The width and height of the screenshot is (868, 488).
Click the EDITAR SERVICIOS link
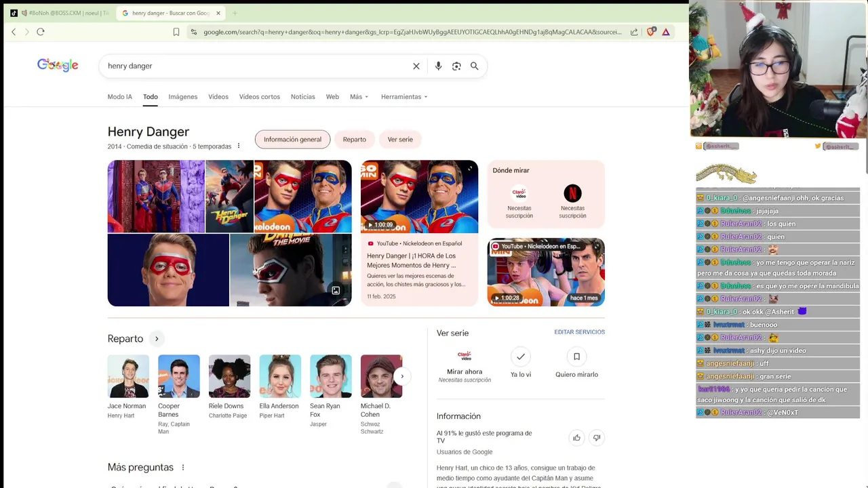(x=579, y=332)
